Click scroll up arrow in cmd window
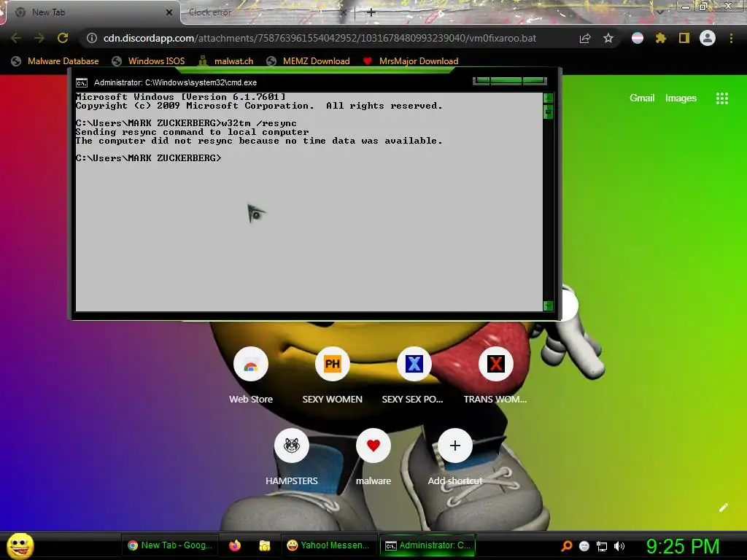Screen dimensions: 747x560 click(548, 98)
